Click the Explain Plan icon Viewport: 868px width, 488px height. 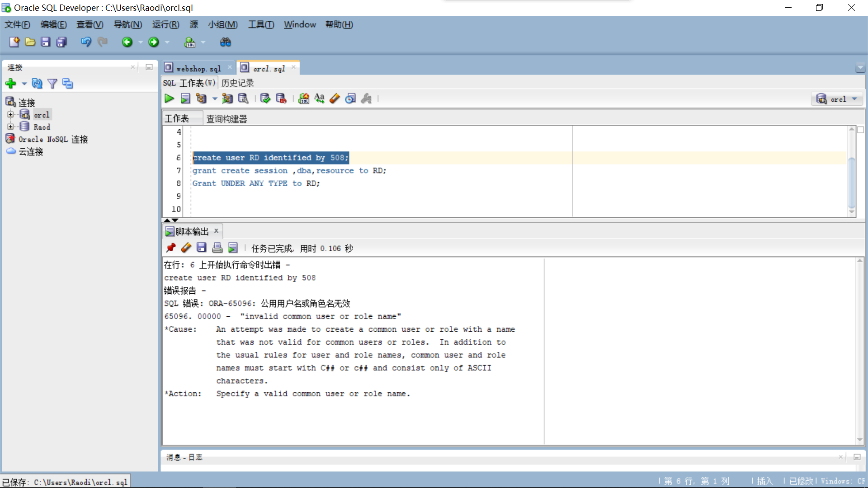point(201,99)
